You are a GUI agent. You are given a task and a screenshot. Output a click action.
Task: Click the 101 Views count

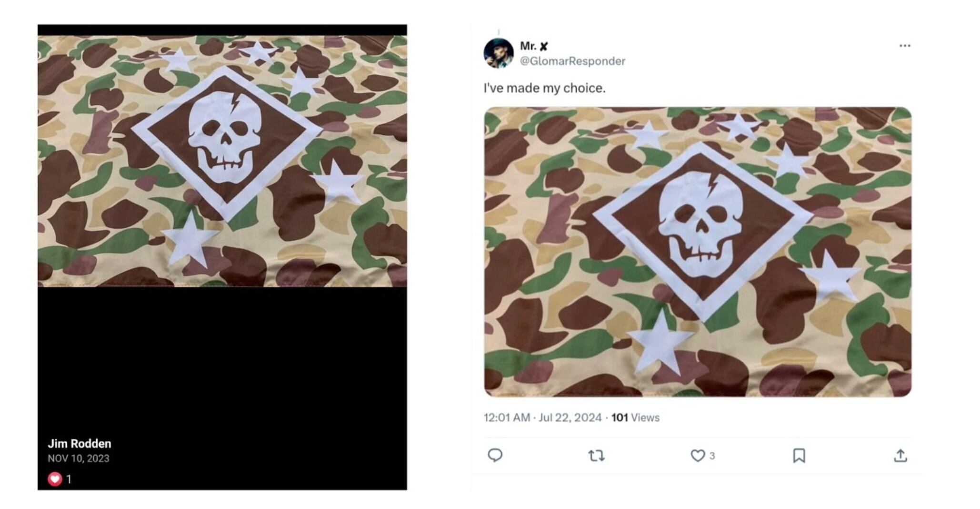tap(635, 417)
